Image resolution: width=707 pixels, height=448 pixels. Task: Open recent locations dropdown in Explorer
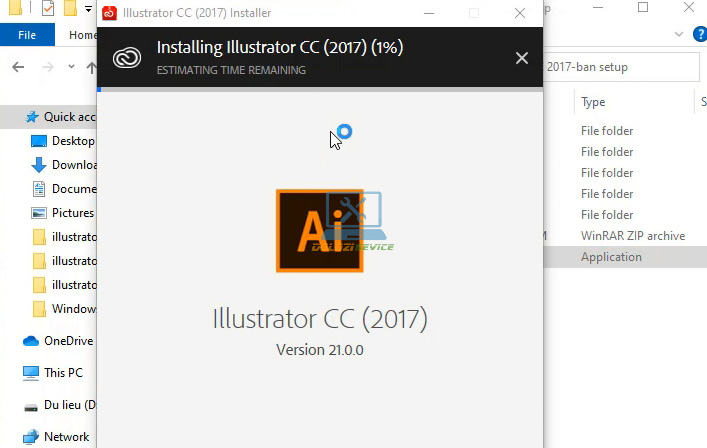click(x=71, y=67)
